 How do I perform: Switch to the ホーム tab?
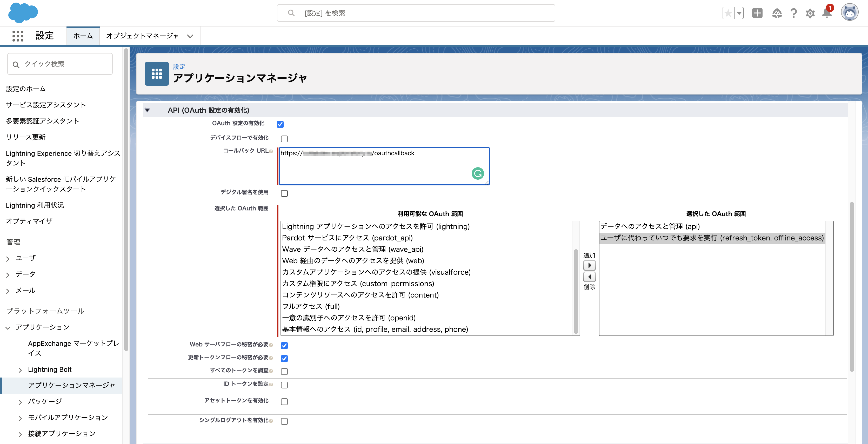83,36
